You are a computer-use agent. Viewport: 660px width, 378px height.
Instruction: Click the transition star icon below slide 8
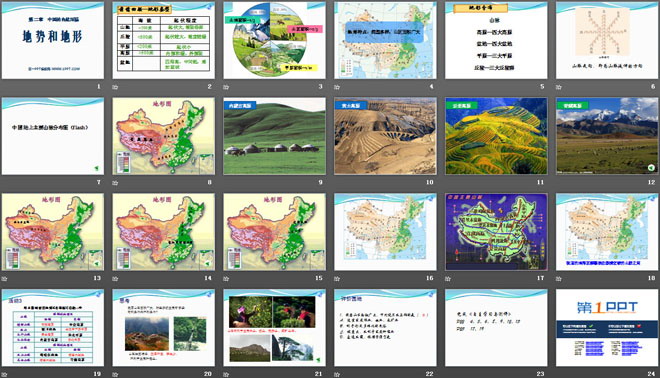(x=115, y=183)
